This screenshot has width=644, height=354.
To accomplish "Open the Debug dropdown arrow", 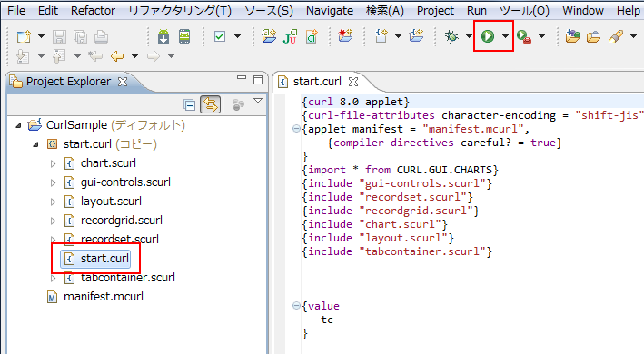I will click(x=469, y=36).
